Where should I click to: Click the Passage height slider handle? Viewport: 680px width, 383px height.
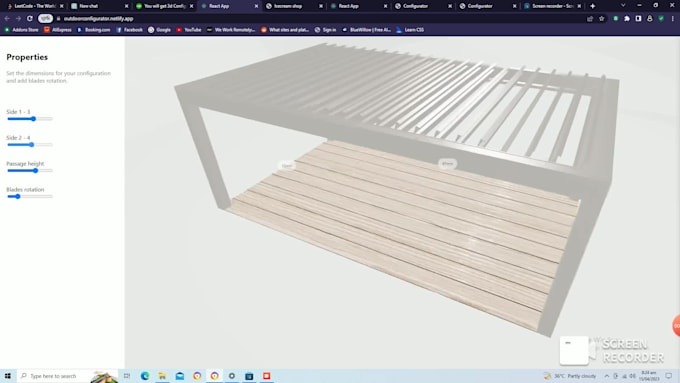pos(36,170)
